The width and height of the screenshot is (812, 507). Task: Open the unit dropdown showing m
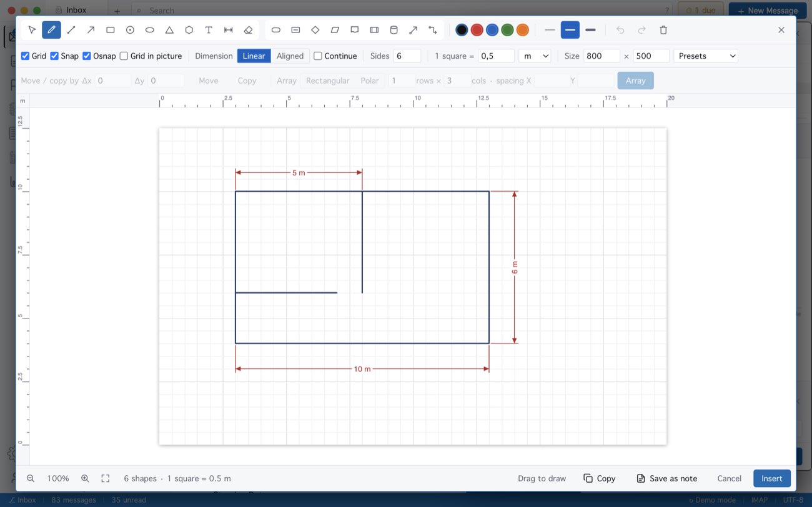[x=535, y=56]
